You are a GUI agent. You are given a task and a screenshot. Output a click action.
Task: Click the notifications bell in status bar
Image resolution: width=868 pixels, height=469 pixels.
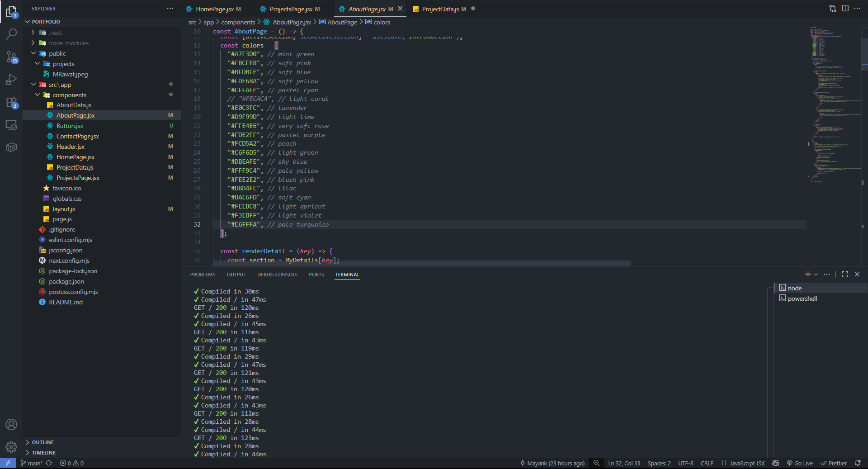tap(858, 463)
